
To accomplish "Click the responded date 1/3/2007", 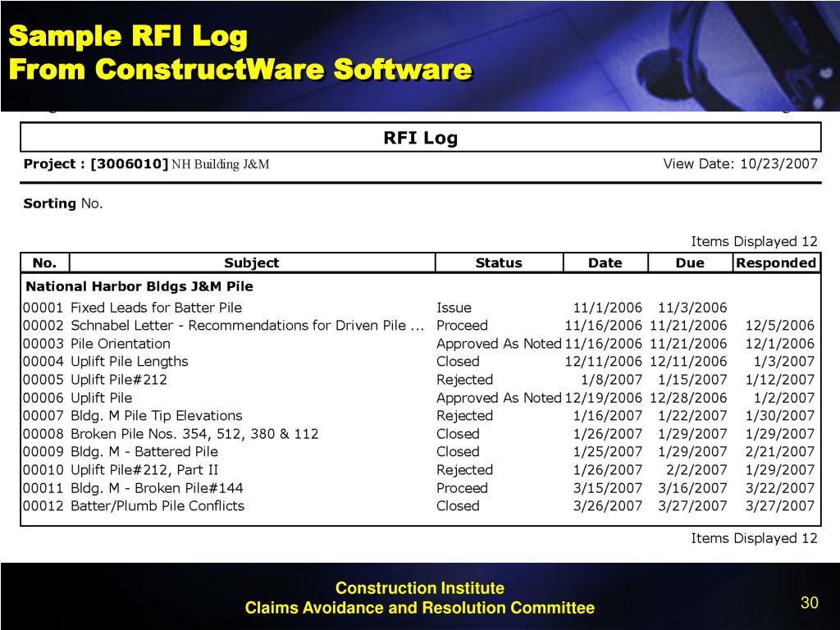I will pyautogui.click(x=784, y=362).
